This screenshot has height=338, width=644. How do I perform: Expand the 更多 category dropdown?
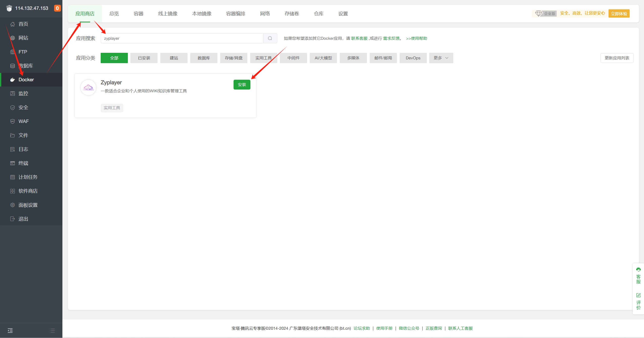441,58
